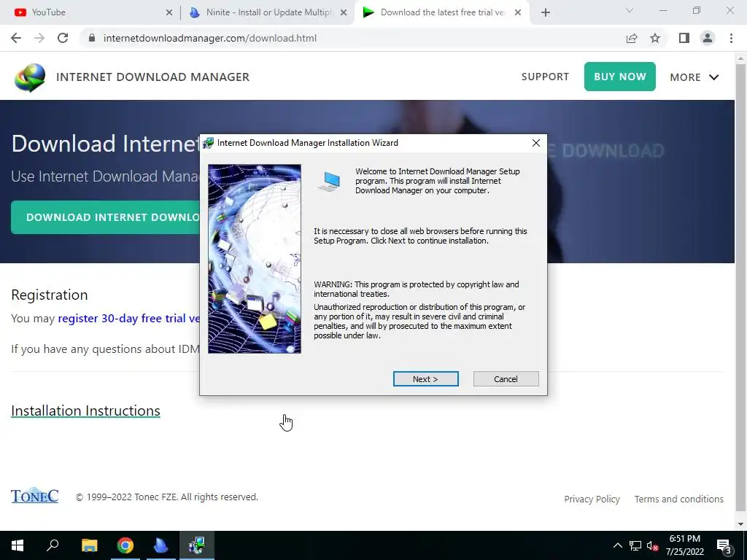Open the Chrome three-dot menu
This screenshot has width=747, height=560.
click(x=731, y=38)
